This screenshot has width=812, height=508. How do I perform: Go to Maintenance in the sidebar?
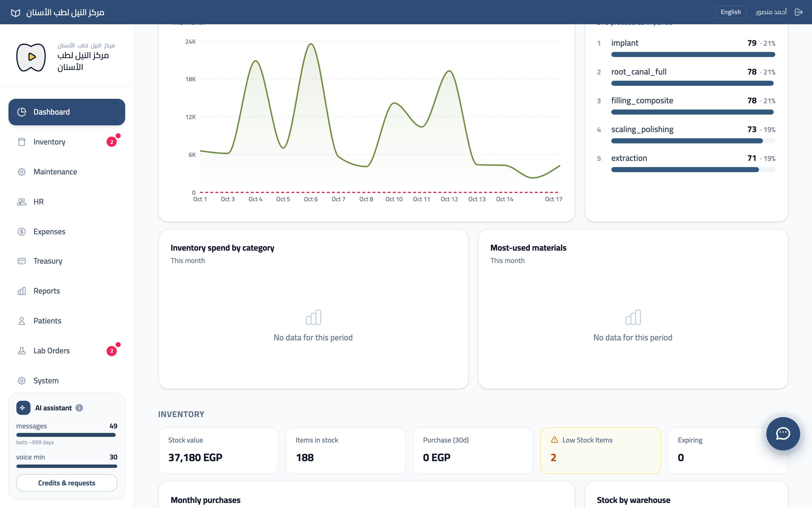click(67, 172)
